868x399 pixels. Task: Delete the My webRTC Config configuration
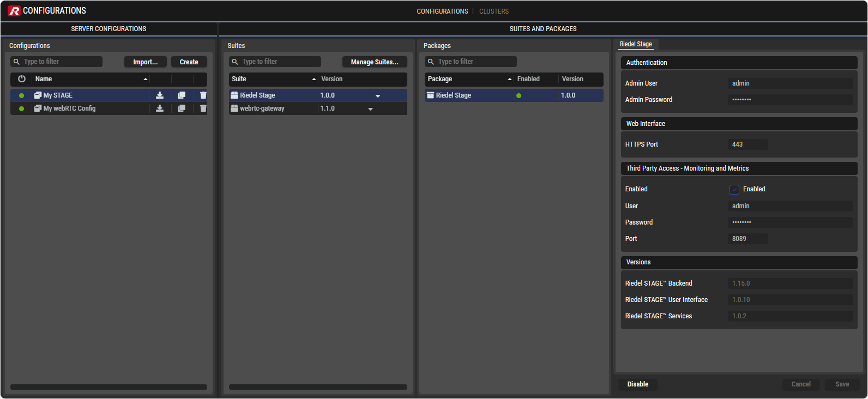[203, 108]
